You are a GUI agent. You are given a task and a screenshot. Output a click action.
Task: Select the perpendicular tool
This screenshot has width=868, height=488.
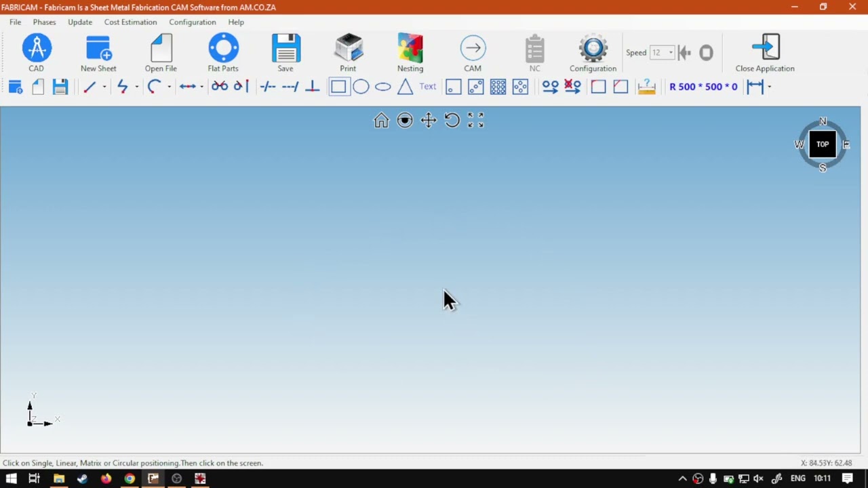[x=313, y=87]
